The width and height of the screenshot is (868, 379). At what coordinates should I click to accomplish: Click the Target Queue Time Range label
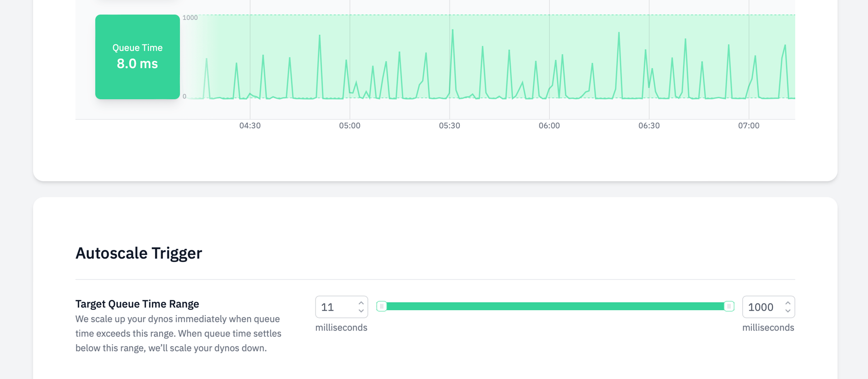tap(137, 304)
